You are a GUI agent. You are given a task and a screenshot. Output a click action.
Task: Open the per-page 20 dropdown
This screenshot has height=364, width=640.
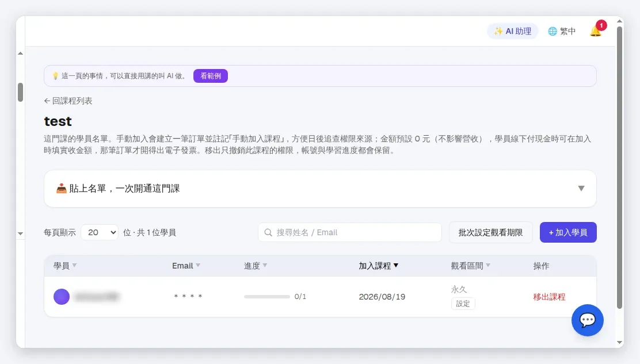(100, 232)
